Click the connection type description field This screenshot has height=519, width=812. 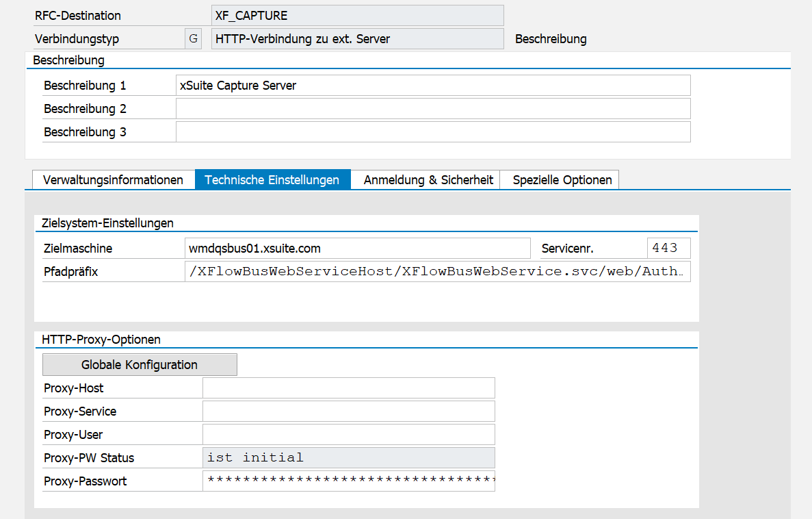point(356,38)
